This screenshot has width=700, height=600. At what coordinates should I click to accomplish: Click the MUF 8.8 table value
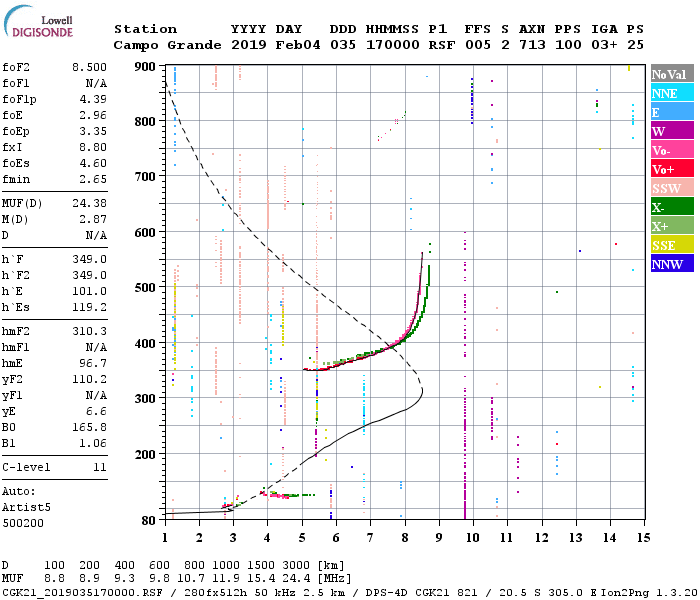[54, 579]
